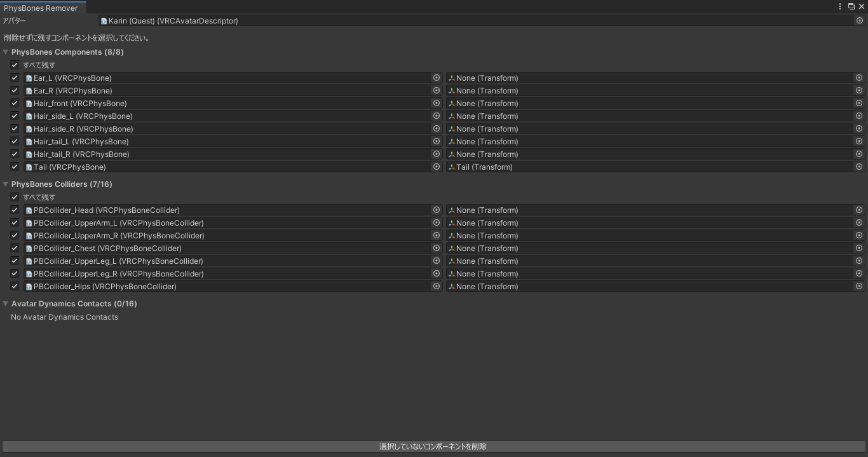
Task: Open object picker for Hair_side_R PhysBone
Action: tap(437, 128)
